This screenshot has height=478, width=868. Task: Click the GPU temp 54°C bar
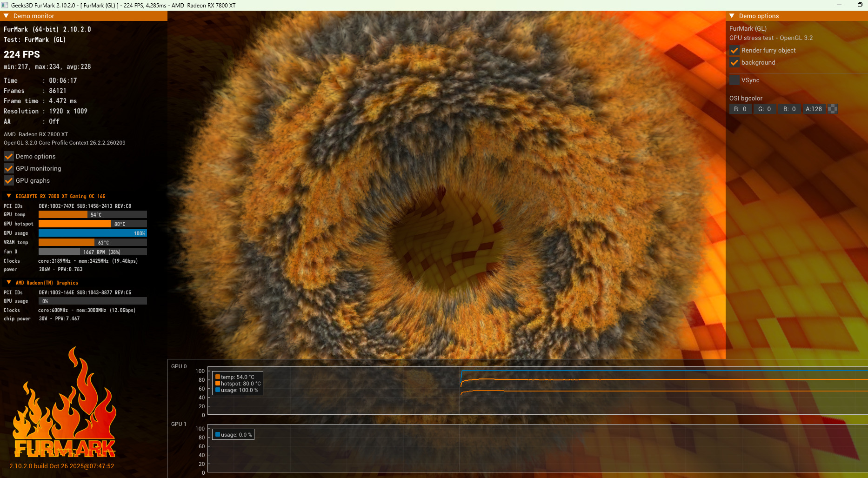93,214
